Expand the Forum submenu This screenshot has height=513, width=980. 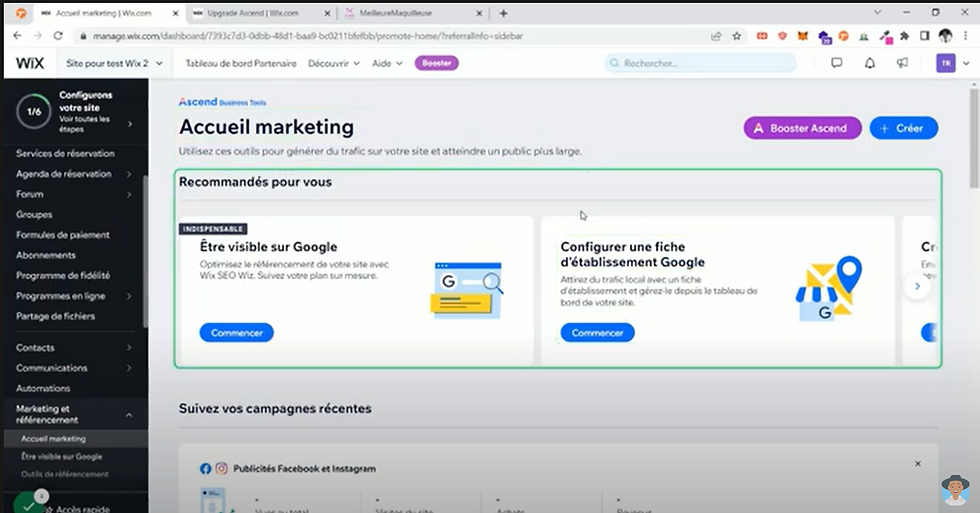(129, 194)
